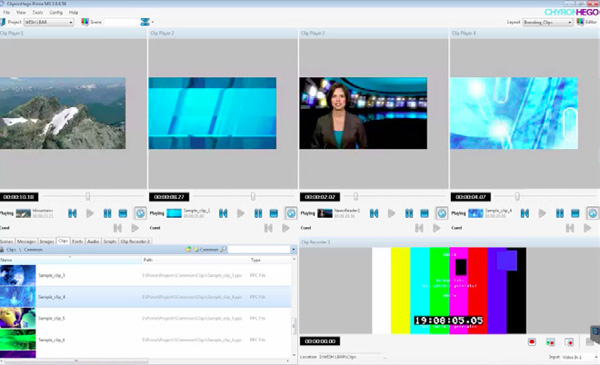
Task: Stop the clip in Clip Player 2
Action: (274, 213)
